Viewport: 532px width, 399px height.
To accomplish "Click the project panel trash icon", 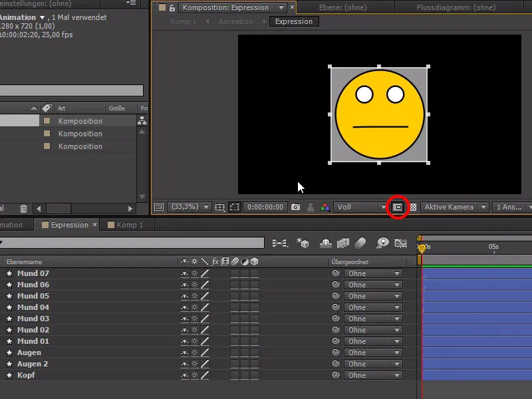I will 23,208.
